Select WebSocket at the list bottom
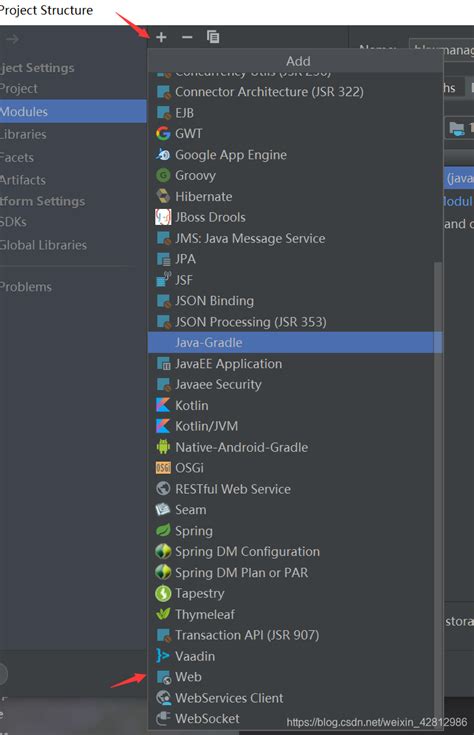This screenshot has height=735, width=474. 296,719
